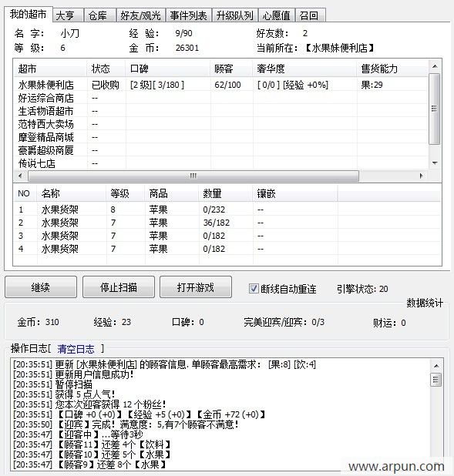Select the 摩登精品商城 row
Viewport: 454px width, 476px height.
[x=221, y=137]
